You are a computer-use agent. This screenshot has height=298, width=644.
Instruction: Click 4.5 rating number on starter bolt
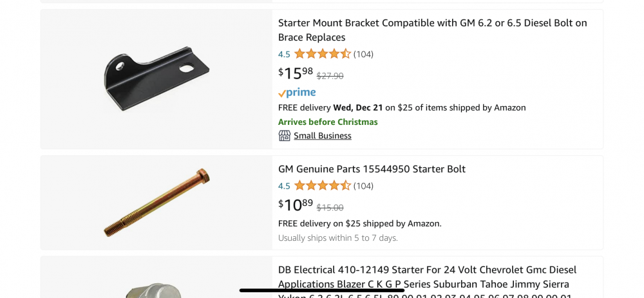[284, 186]
